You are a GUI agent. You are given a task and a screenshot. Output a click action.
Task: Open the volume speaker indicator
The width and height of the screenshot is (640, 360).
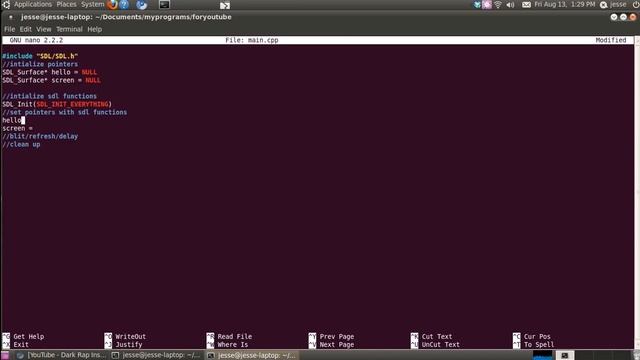511,5
